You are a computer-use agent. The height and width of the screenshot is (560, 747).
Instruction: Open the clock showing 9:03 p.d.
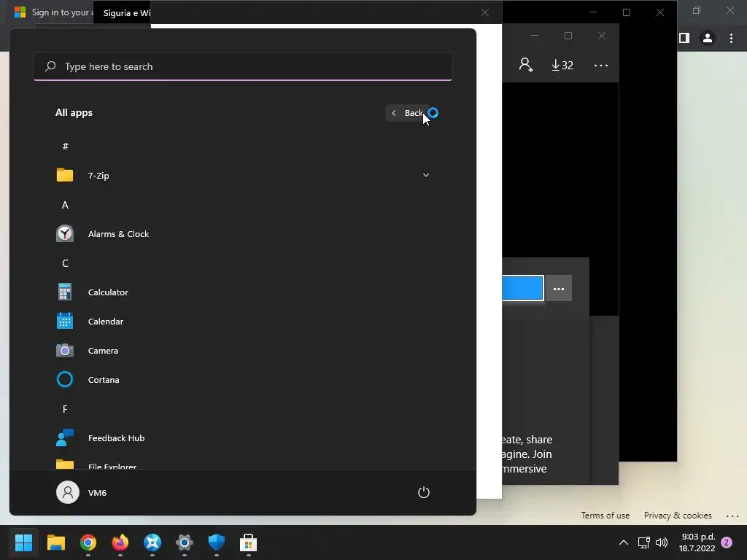[x=697, y=542]
